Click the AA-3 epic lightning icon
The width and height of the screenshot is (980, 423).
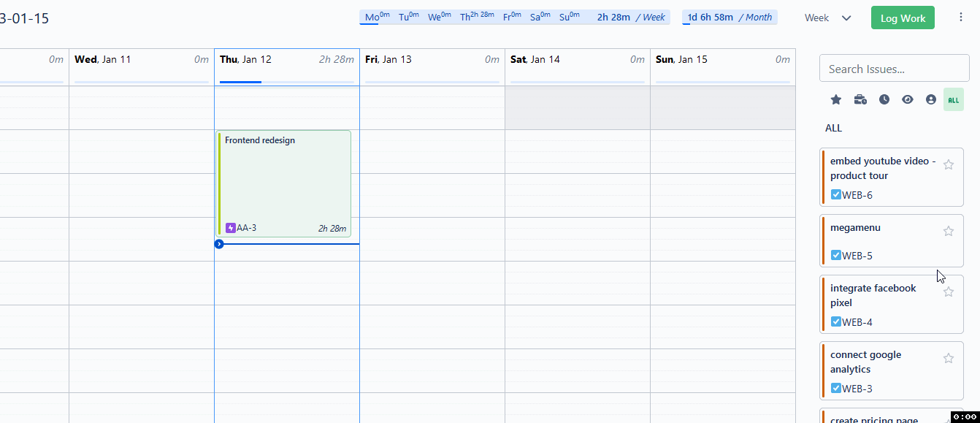point(231,228)
